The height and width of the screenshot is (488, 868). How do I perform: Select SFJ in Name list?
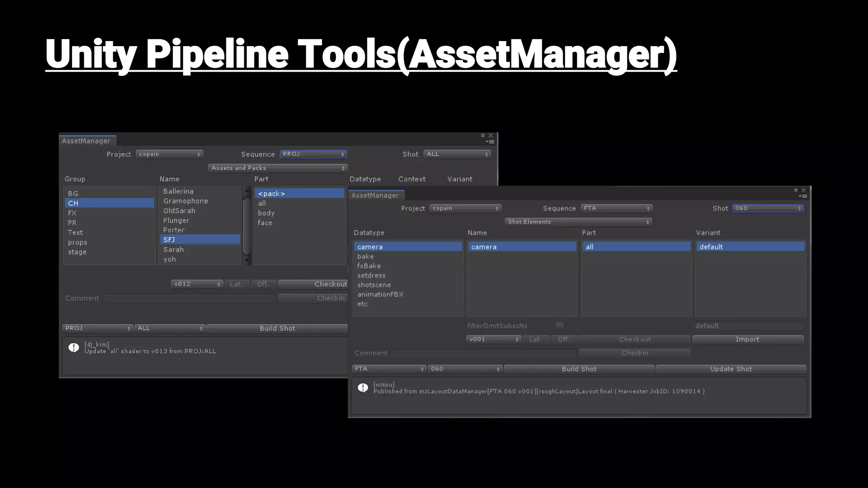click(x=200, y=240)
